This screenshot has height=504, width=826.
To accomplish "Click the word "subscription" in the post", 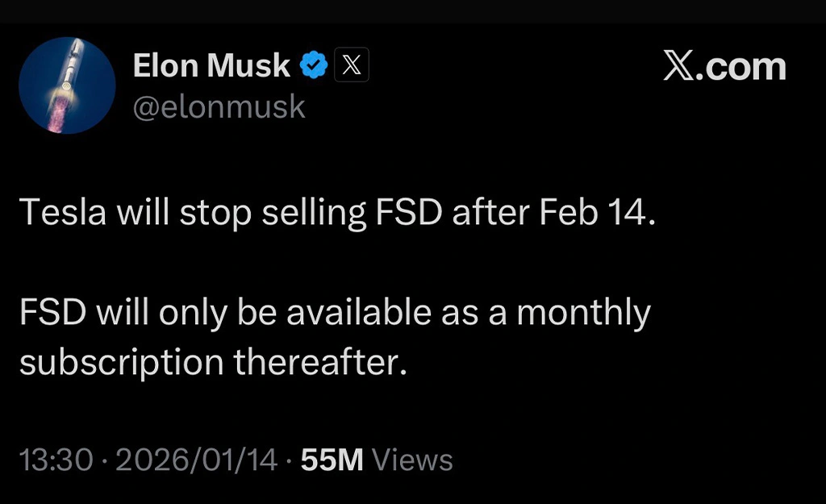I will pyautogui.click(x=121, y=361).
